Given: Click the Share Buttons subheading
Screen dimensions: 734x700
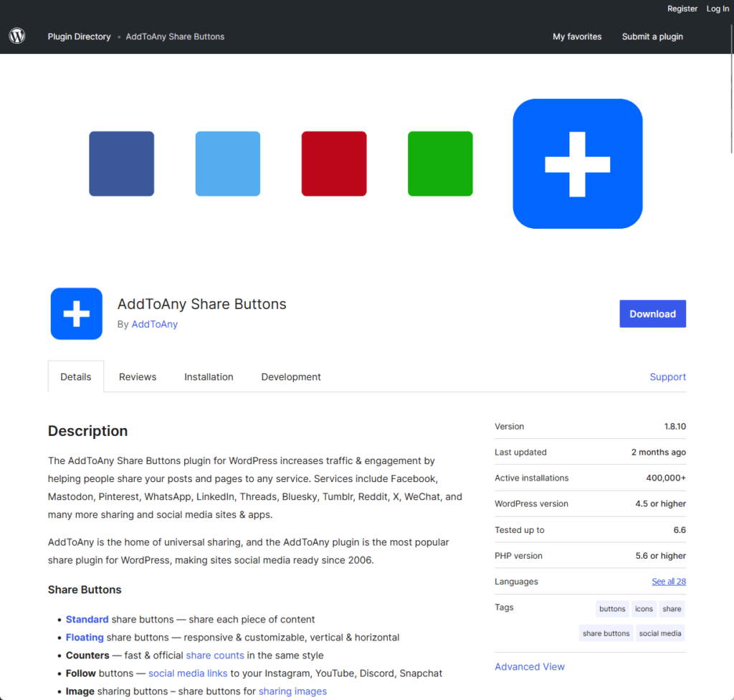Looking at the screenshot, I should 85,590.
